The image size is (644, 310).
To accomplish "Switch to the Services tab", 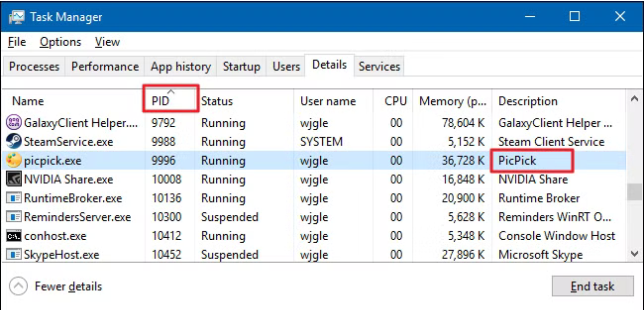I will (379, 66).
